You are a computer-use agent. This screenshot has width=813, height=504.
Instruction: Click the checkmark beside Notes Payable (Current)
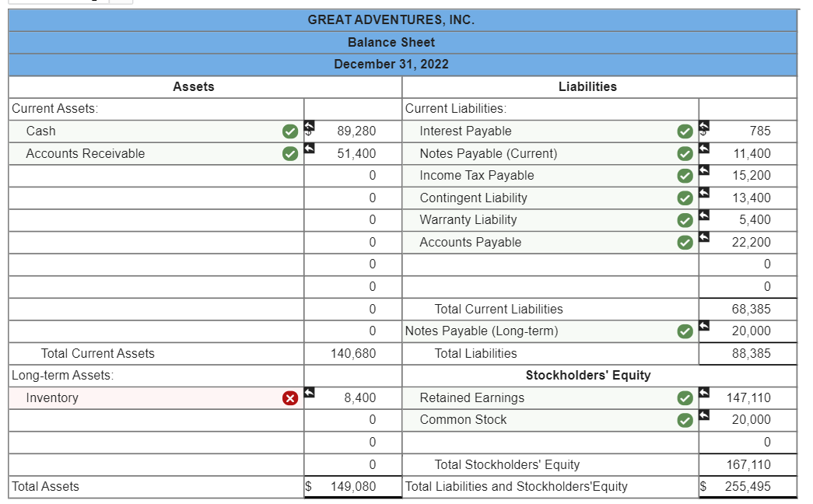coord(685,153)
